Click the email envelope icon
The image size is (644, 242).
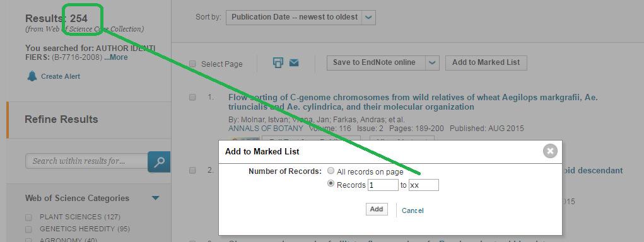point(294,63)
